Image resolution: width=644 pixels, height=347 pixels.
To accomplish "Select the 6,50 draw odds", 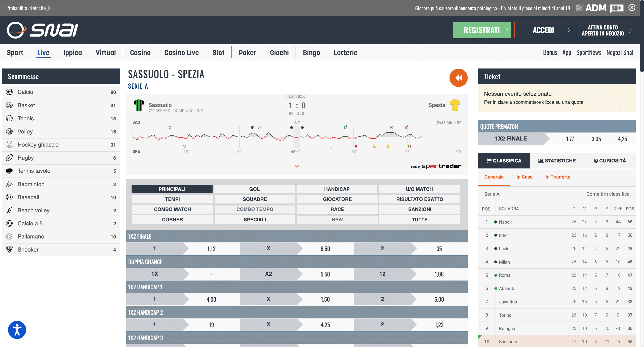I will coord(325,249).
